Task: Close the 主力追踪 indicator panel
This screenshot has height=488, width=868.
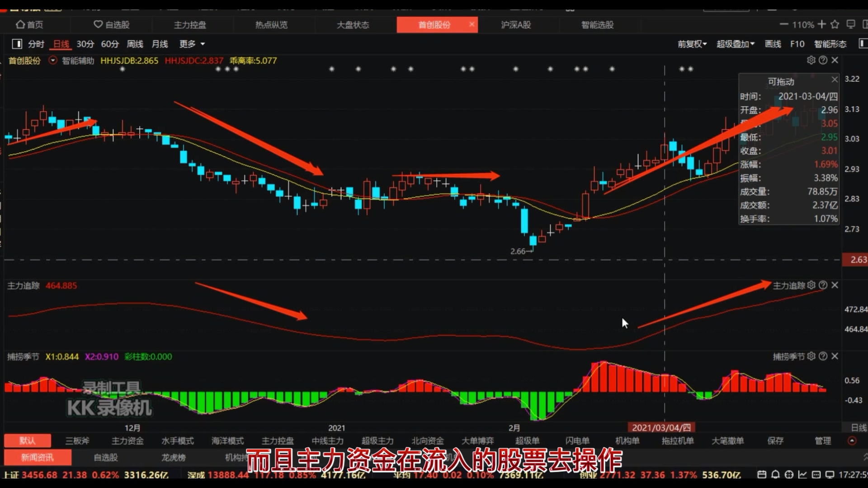Action: tap(835, 285)
